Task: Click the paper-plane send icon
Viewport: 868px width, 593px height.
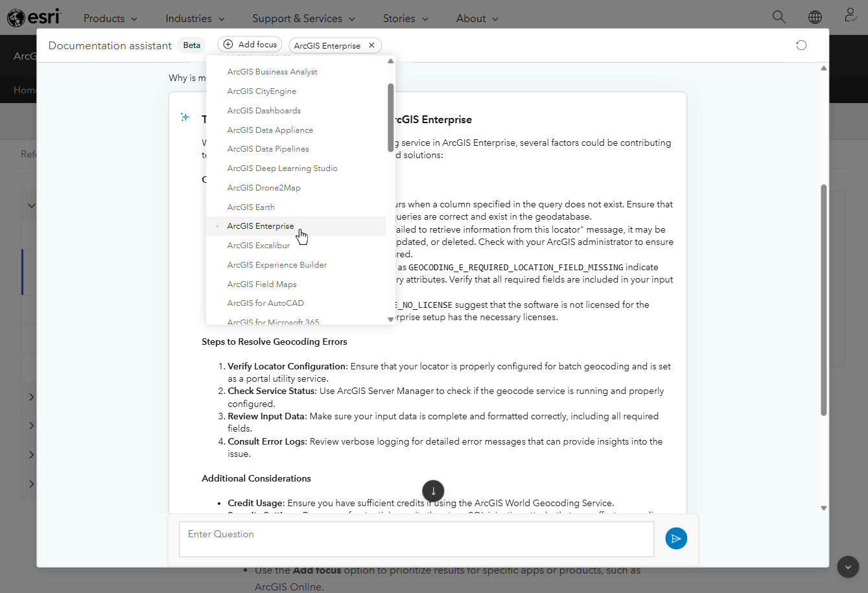Action: coord(675,539)
